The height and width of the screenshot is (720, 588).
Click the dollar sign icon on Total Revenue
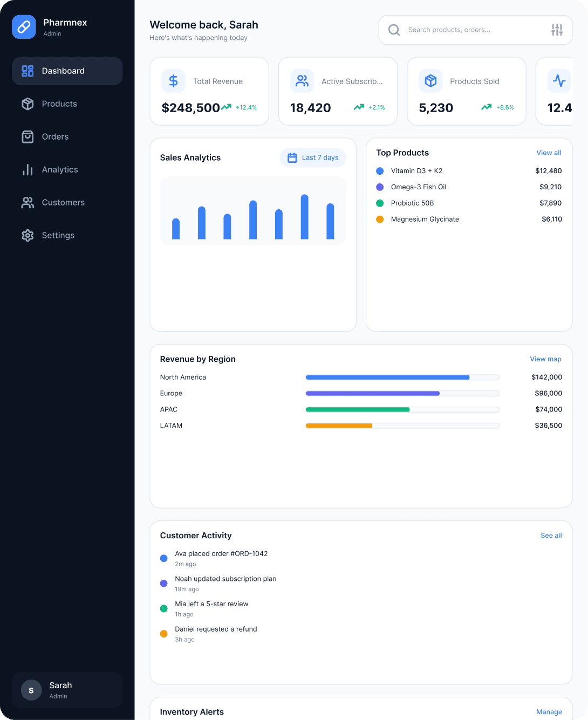(x=173, y=81)
